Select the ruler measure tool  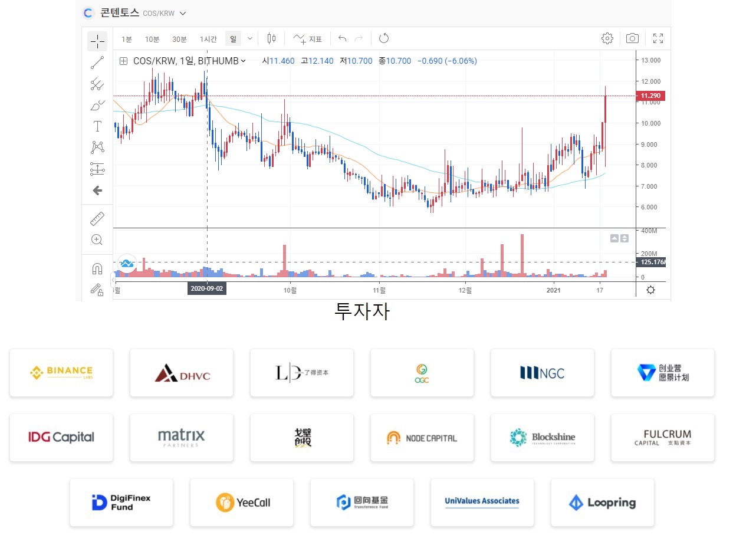(x=97, y=219)
